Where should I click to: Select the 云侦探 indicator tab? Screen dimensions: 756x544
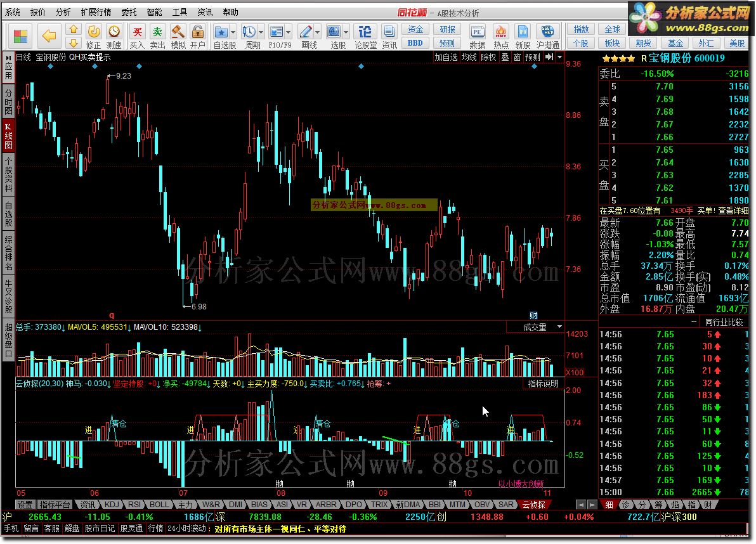534,505
